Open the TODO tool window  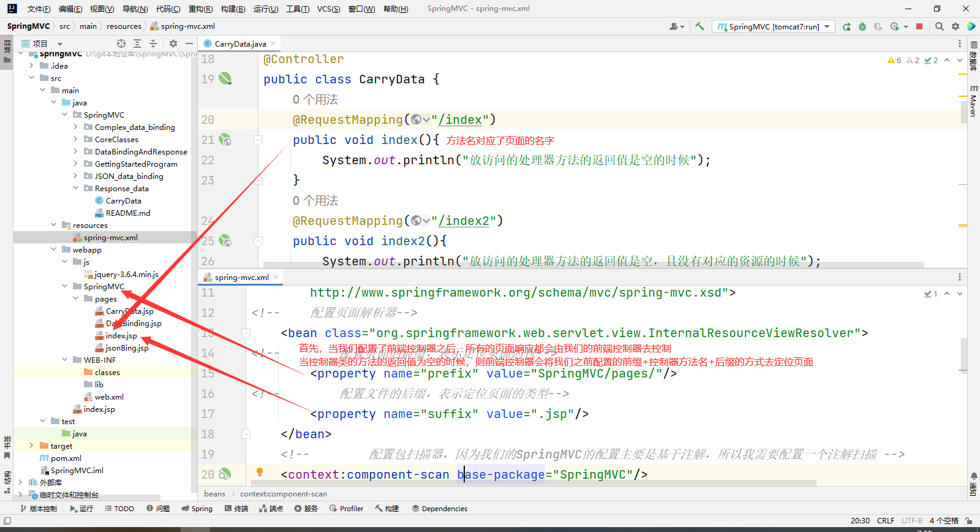point(119,509)
